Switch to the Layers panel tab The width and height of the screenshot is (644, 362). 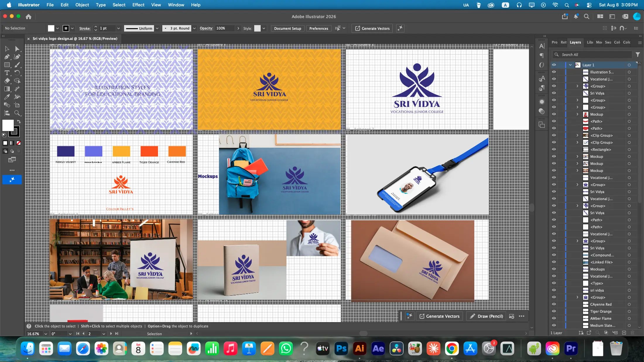pyautogui.click(x=575, y=42)
